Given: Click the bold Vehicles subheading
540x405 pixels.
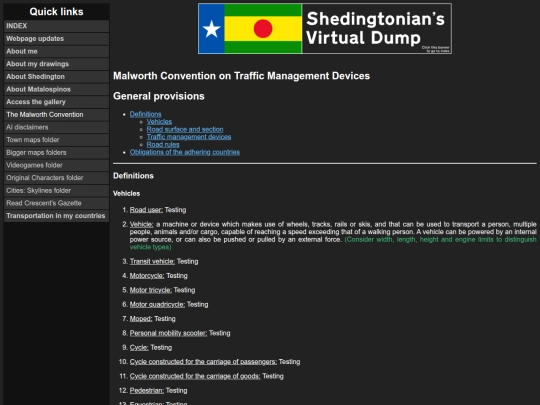Looking at the screenshot, I should [126, 194].
